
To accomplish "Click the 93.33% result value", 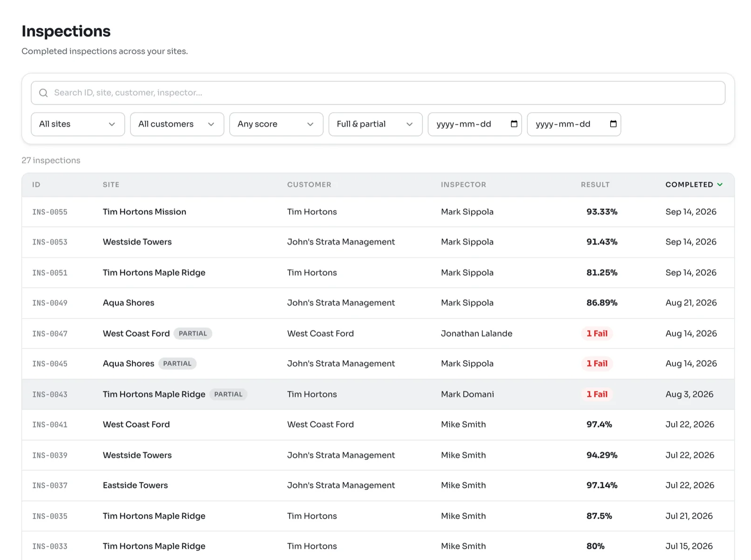I will [602, 212].
